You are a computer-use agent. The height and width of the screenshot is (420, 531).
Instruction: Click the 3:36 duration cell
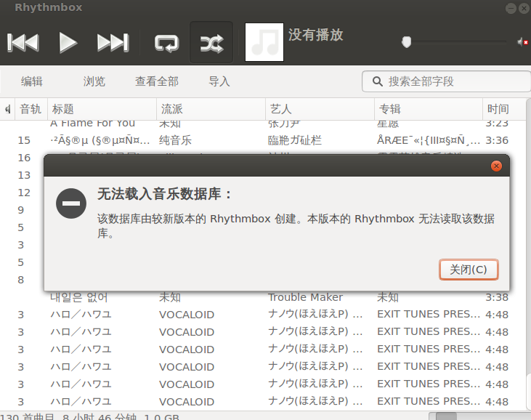tap(497, 140)
